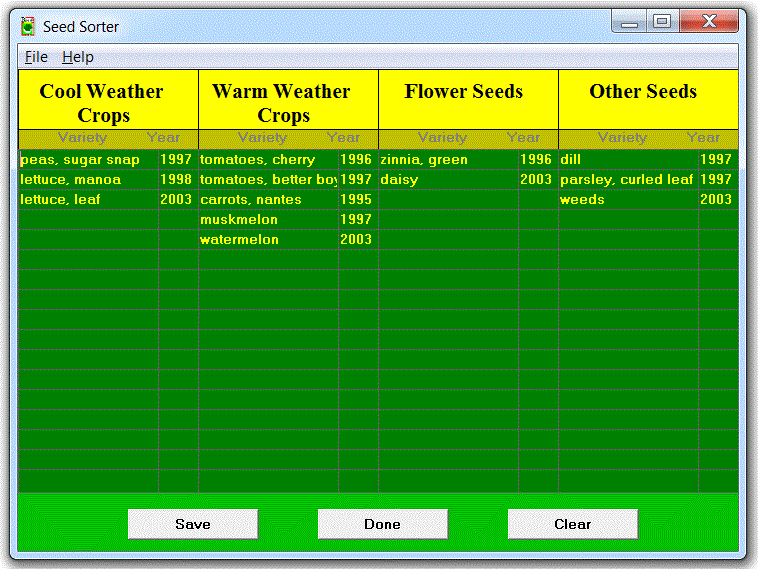Screen dimensions: 758x569
Task: Maximize the Seed Sorter window
Action: pos(662,21)
